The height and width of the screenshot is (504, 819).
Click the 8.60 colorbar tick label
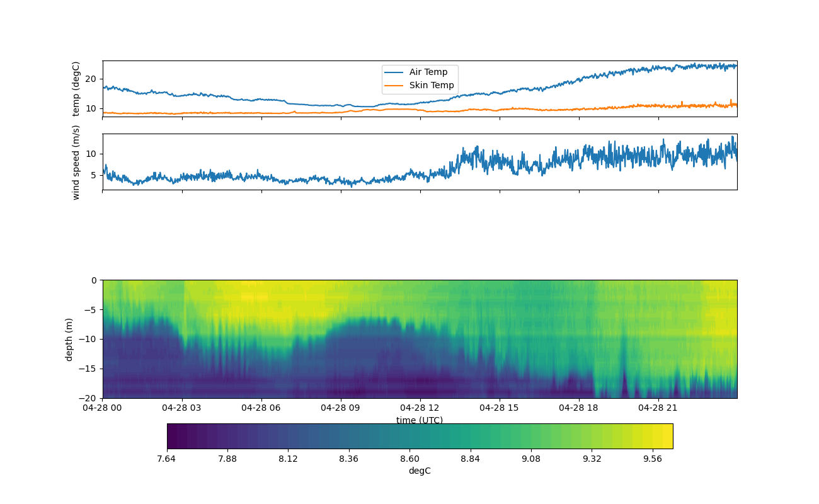coord(409,459)
